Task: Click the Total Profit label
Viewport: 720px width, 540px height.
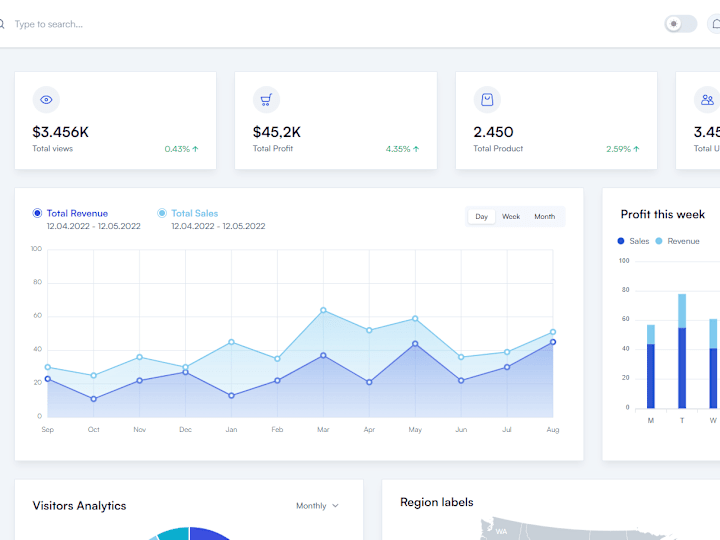Action: (273, 148)
